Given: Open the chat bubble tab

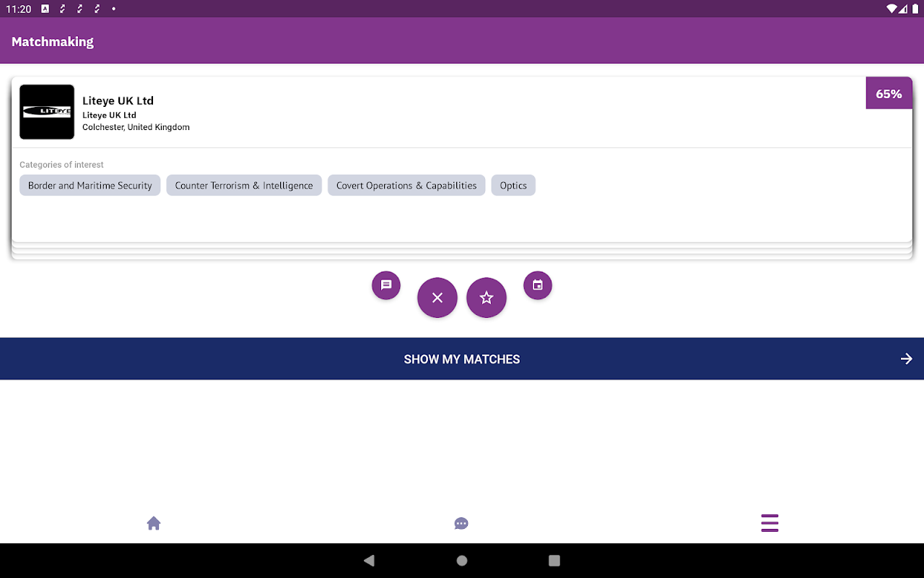Looking at the screenshot, I should 461,523.
